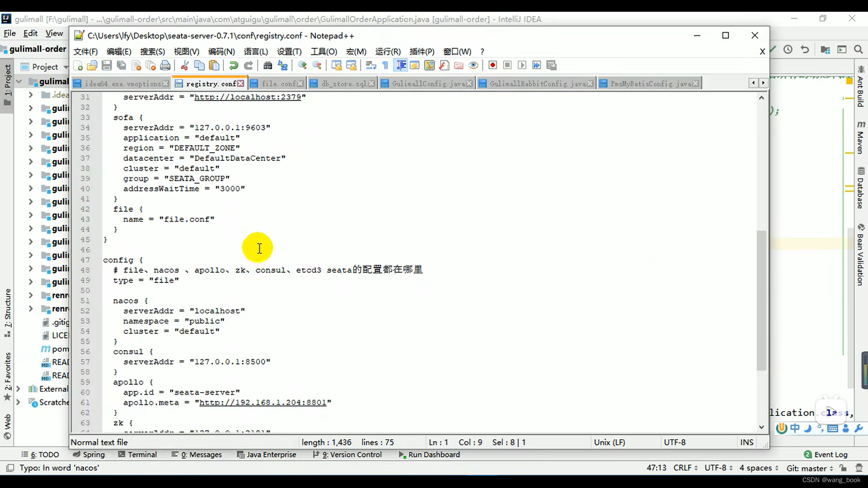Open the Run Dashboard tool window

point(429,455)
